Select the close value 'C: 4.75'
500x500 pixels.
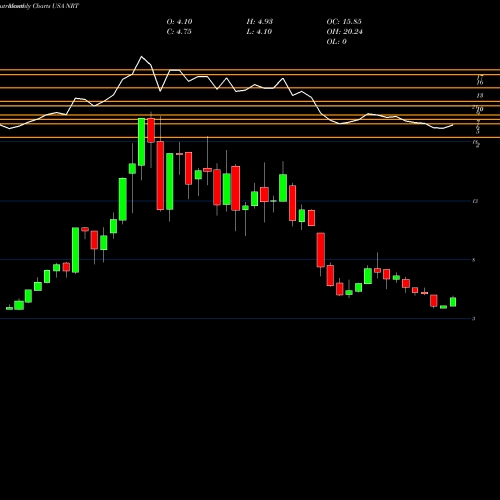coord(179,32)
